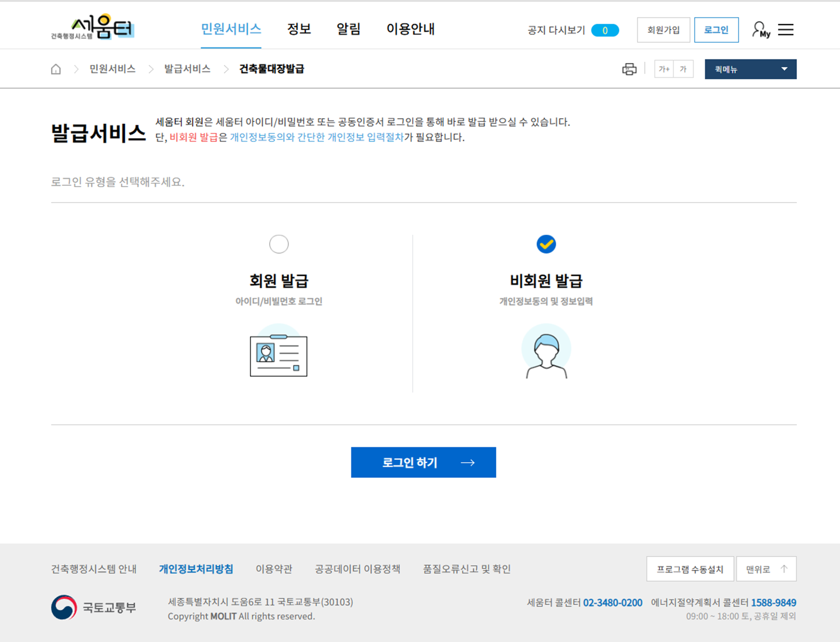This screenshot has height=642, width=840.
Task: Expand the 퀵메뉴 dropdown
Action: click(x=750, y=69)
